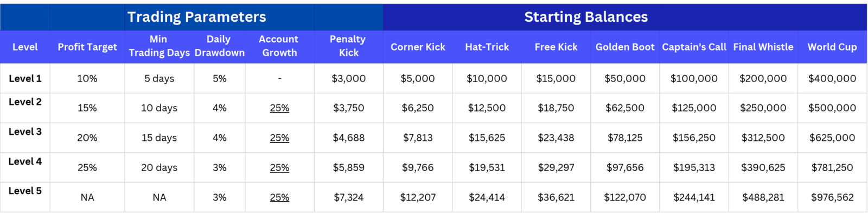Click the Golden Boot column header

point(625,47)
